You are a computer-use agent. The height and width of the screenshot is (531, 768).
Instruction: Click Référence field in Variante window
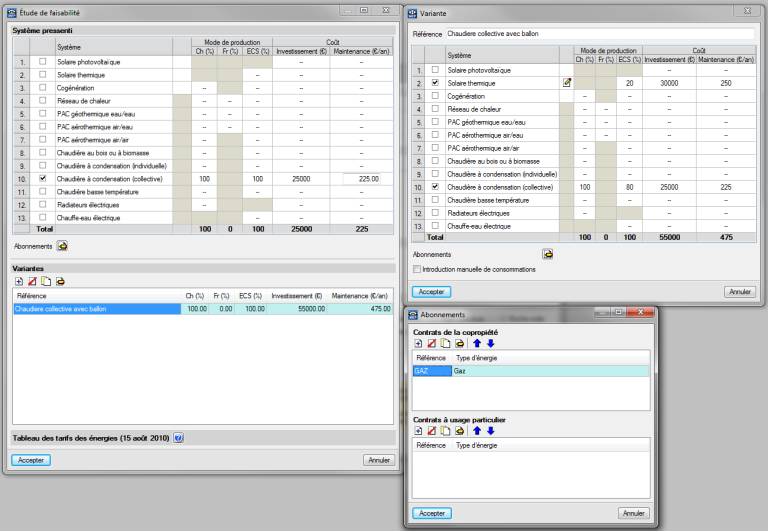pyautogui.click(x=600, y=34)
